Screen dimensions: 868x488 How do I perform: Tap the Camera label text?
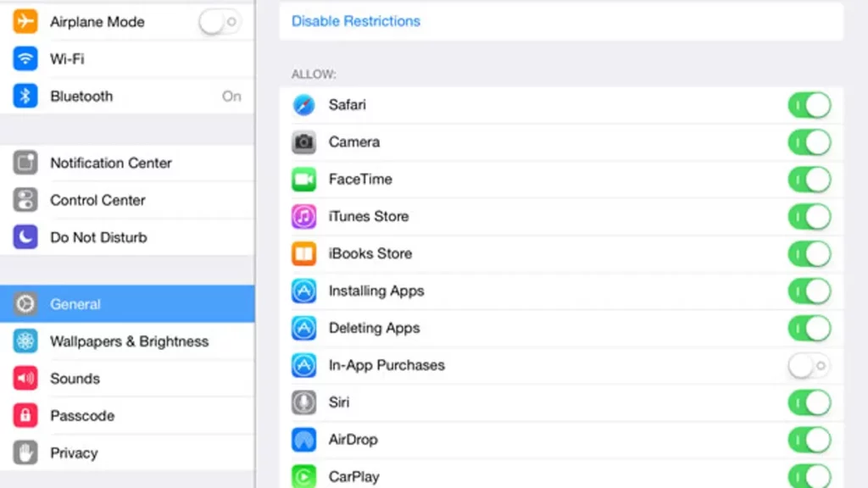354,141
